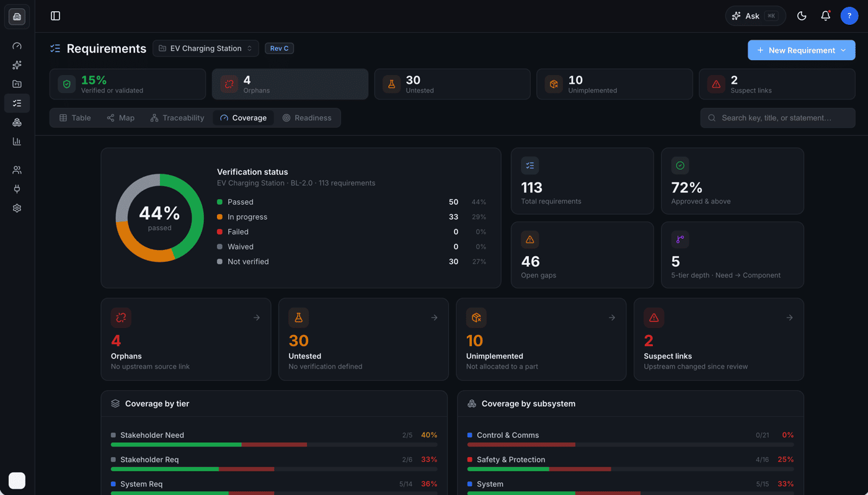The image size is (868, 495).
Task: Click the Waived legend row
Action: [x=352, y=247]
